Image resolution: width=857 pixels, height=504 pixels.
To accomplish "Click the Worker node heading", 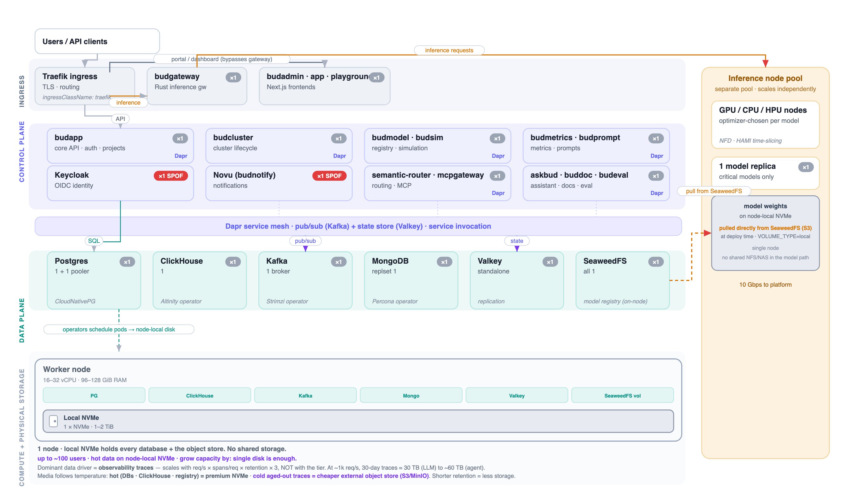I will (67, 369).
